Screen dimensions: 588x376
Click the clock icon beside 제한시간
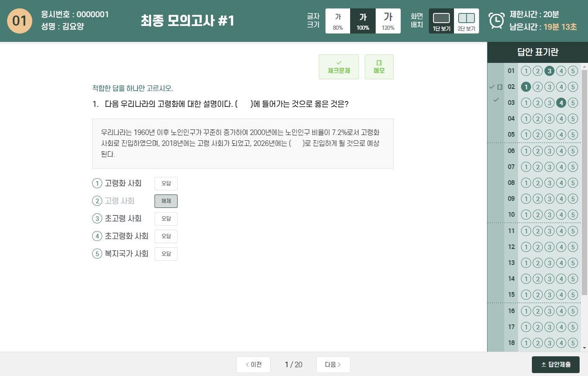(496, 20)
